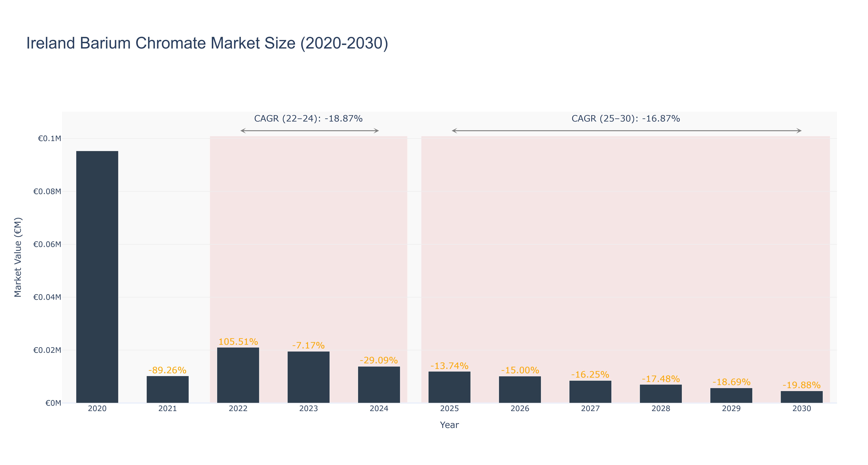The image size is (868, 465).
Task: Click the 2028 market value bar
Action: (x=660, y=394)
